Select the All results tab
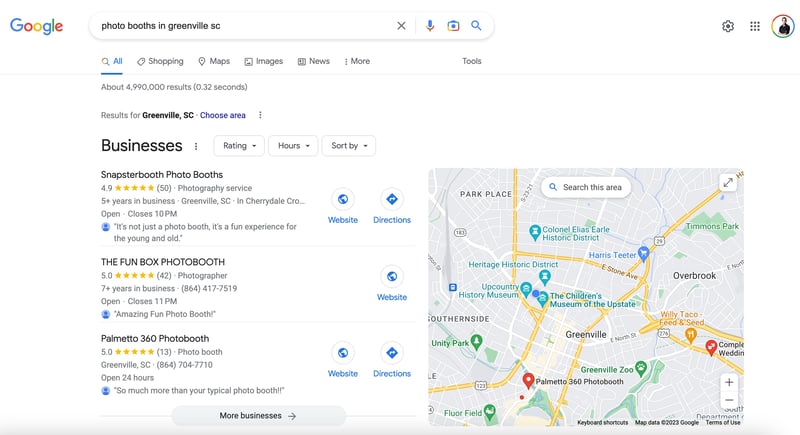800x435 pixels. click(112, 61)
